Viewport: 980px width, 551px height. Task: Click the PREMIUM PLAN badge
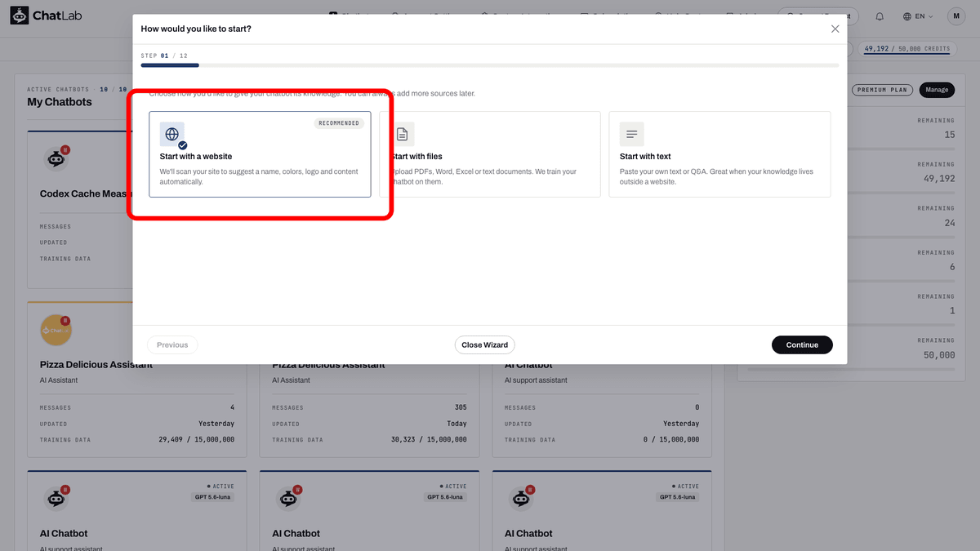882,90
